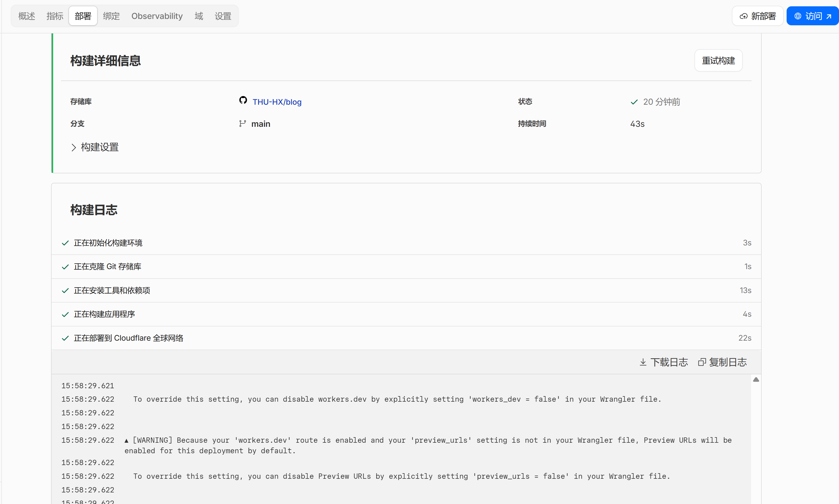Click the 13s duration of the install step
839x504 pixels.
pyautogui.click(x=745, y=290)
